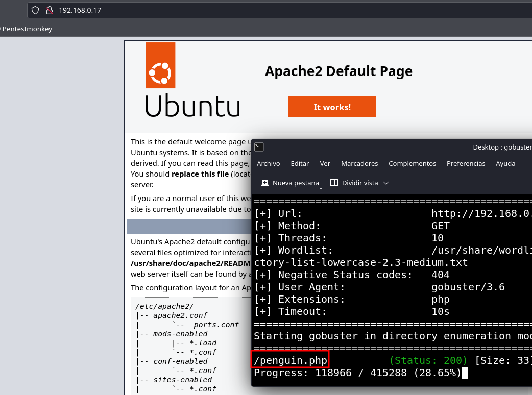The image size is (532, 395).
Task: Open the Ayuda menu in terminal
Action: click(505, 163)
